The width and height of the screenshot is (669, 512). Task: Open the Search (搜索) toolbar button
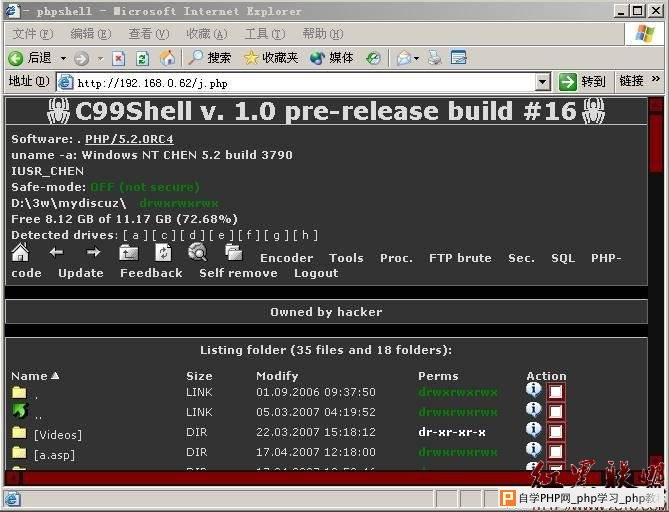pos(209,58)
